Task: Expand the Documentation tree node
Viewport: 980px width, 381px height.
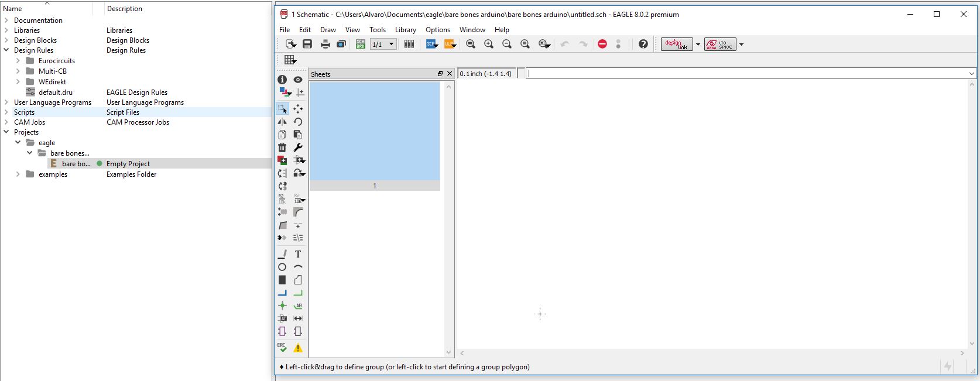Action: pos(6,20)
